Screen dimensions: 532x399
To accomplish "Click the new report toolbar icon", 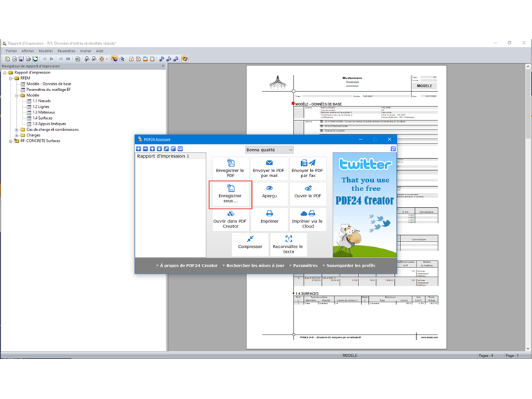I will pyautogui.click(x=7, y=59).
